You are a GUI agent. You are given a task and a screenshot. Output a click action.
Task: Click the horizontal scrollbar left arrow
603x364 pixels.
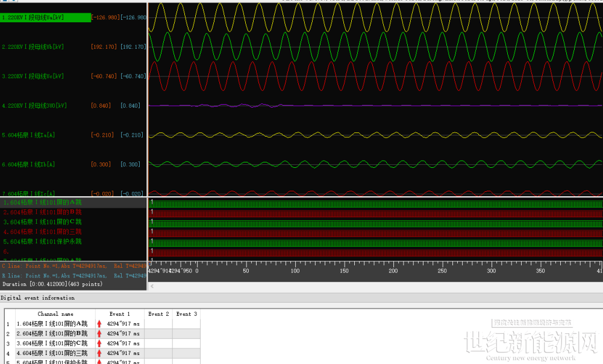[x=151, y=286]
